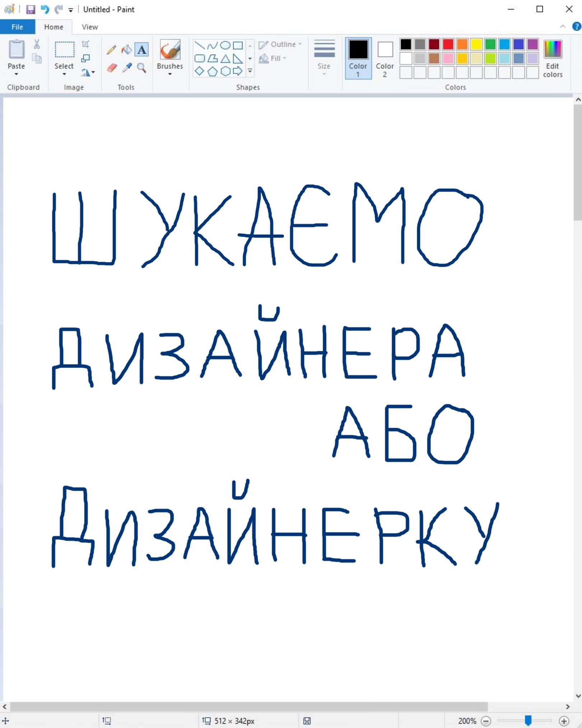The height and width of the screenshot is (728, 582).
Task: Select the Pencil tool
Action: click(111, 50)
